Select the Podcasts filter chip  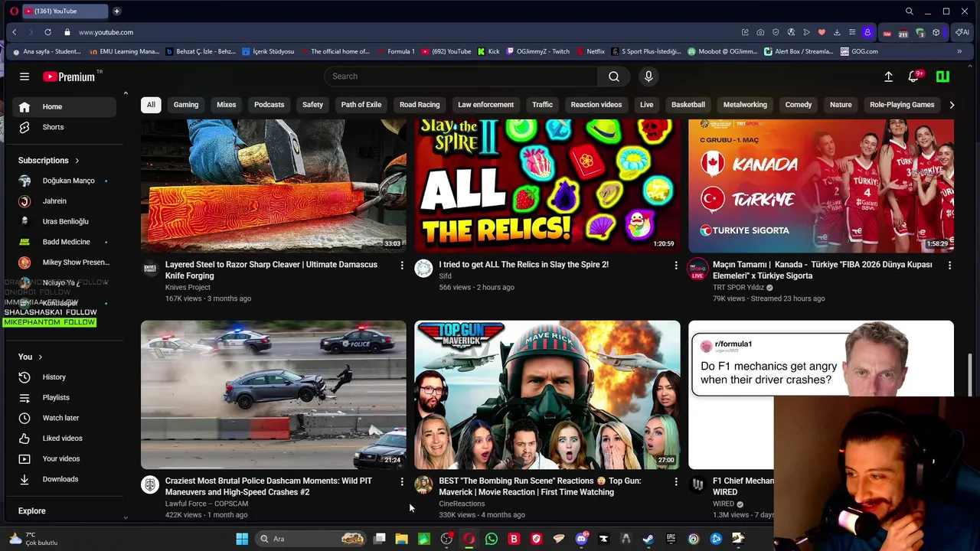point(269,105)
